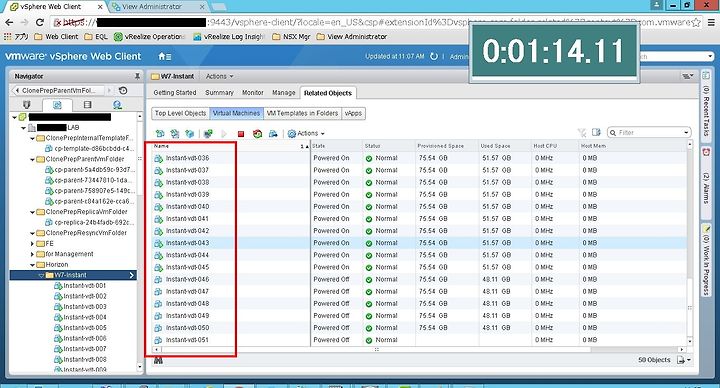Show Virtual Machines list button
Image resolution: width=720 pixels, height=388 pixels.
tap(236, 113)
